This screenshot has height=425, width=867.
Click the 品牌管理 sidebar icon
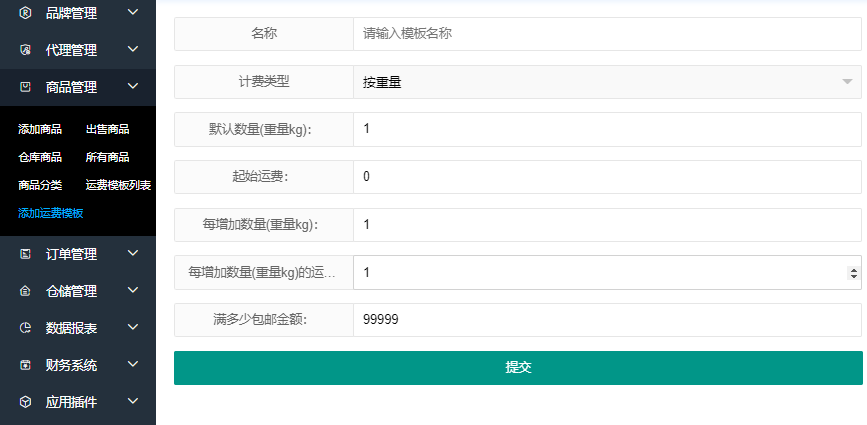point(26,13)
